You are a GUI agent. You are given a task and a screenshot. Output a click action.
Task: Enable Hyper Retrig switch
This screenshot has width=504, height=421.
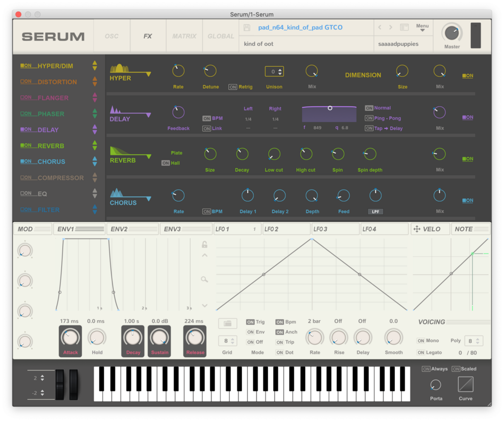pos(233,87)
